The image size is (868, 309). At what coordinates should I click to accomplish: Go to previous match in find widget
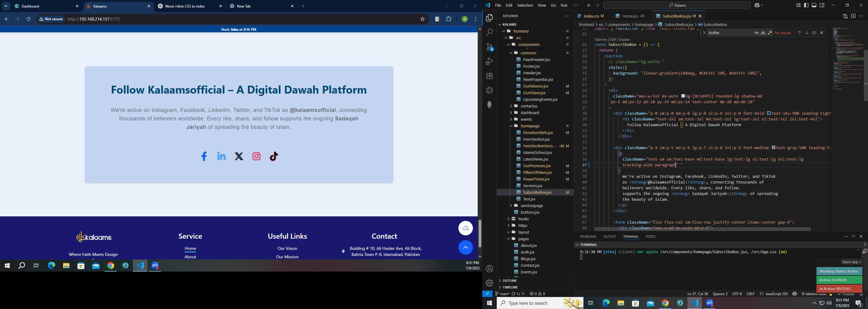coord(799,33)
